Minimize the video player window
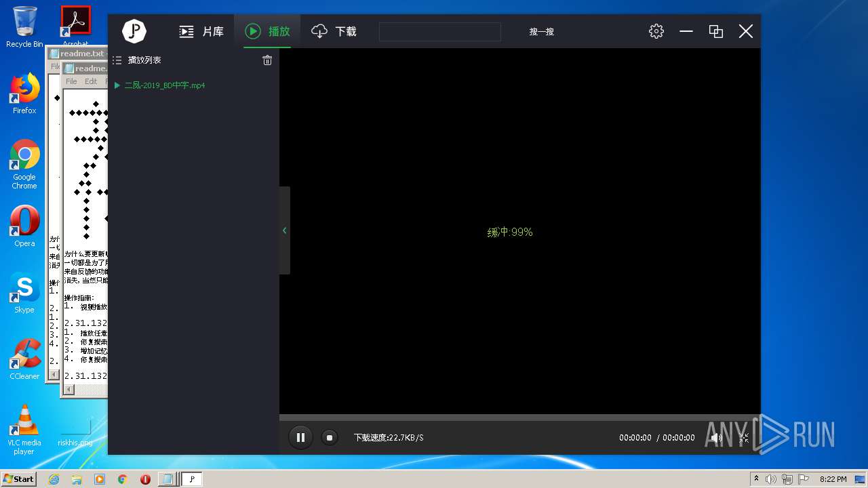 (x=686, y=31)
